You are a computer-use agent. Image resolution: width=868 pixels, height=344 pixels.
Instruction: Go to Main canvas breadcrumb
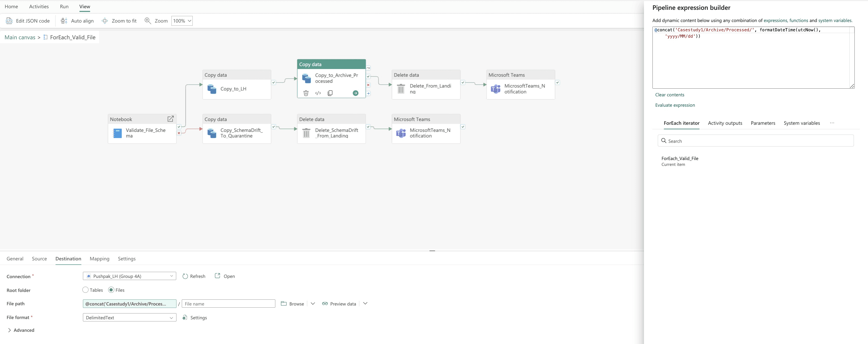(x=20, y=37)
